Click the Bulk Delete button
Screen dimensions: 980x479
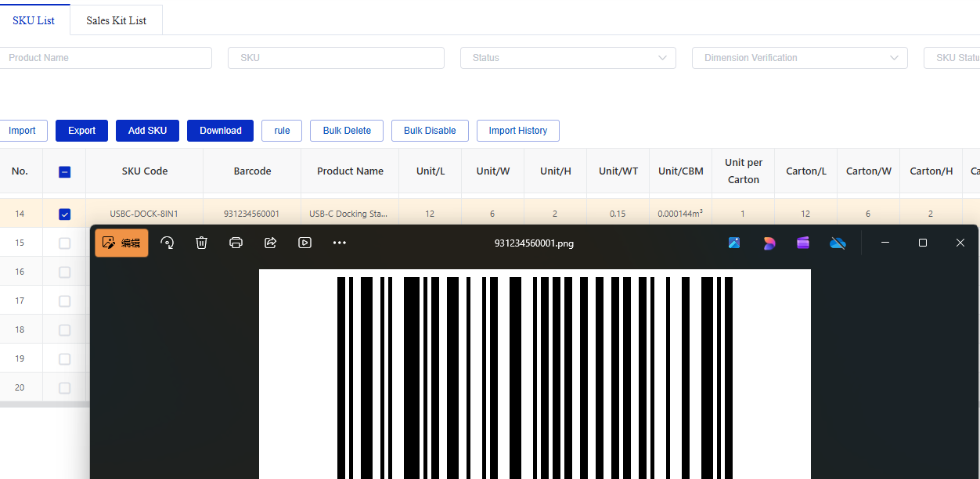(347, 131)
